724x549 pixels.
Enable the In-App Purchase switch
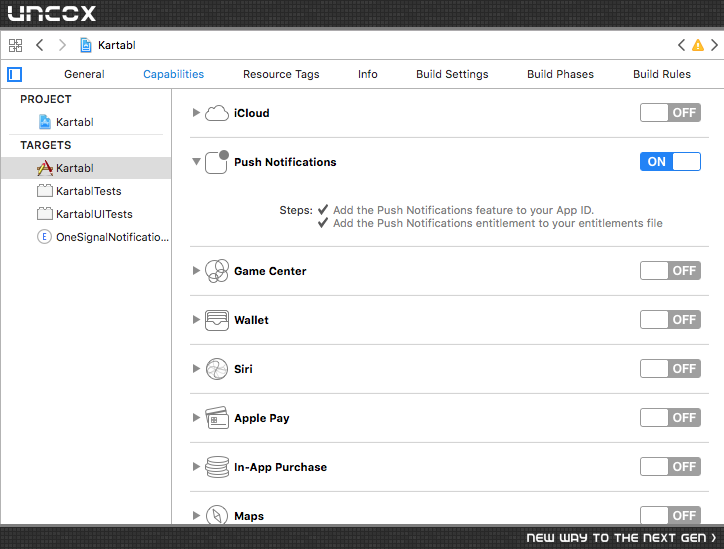tap(670, 466)
